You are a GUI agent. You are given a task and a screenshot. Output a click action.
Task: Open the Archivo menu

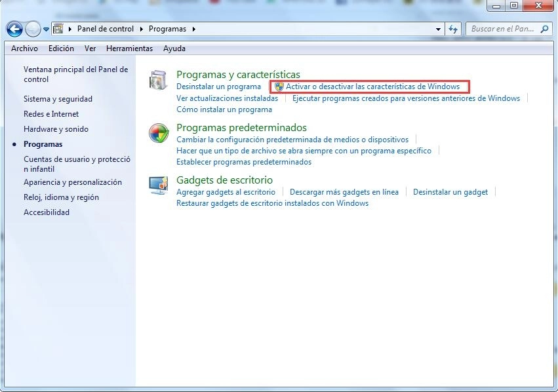pos(24,49)
